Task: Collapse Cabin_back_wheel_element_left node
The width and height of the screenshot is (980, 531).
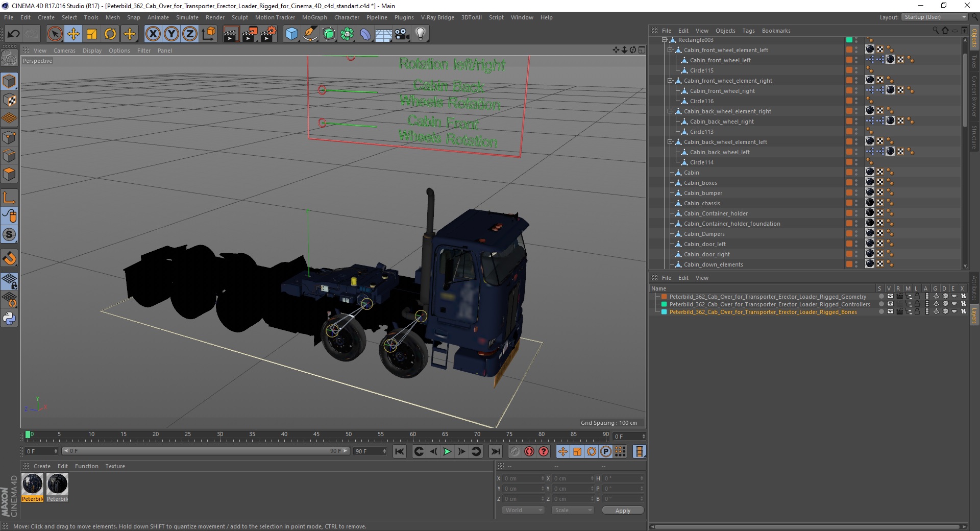Action: pyautogui.click(x=670, y=142)
